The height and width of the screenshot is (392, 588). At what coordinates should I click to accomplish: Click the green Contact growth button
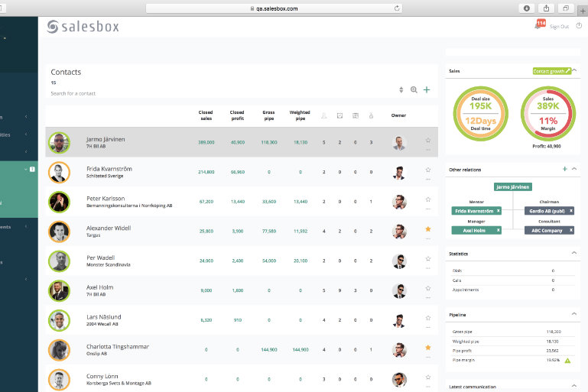tap(551, 71)
